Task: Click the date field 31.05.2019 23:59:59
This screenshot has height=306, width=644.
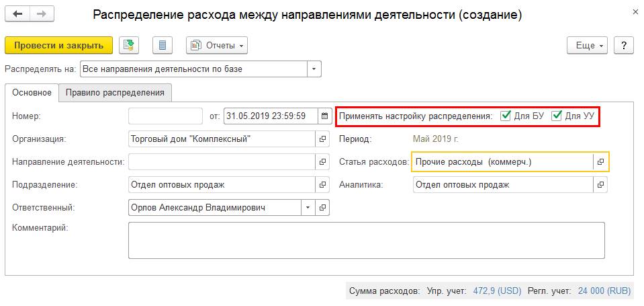Action: point(271,116)
